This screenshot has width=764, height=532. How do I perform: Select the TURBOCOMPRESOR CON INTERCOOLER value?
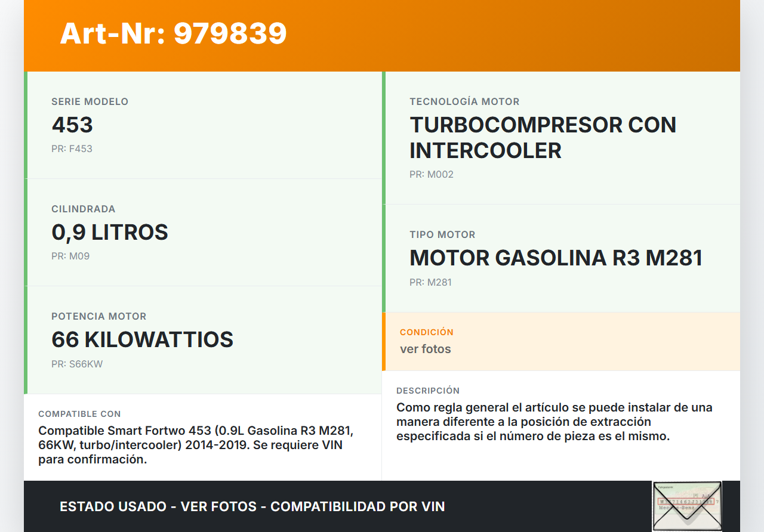(x=543, y=138)
